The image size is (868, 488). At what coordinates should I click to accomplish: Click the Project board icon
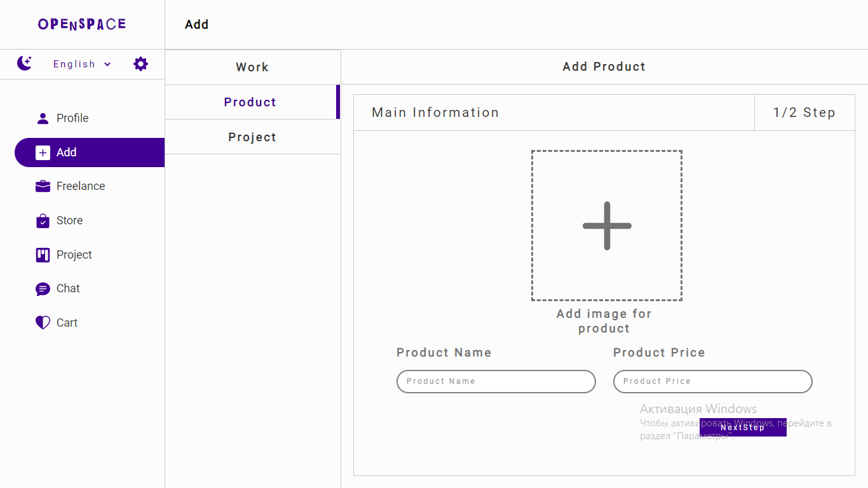[43, 255]
